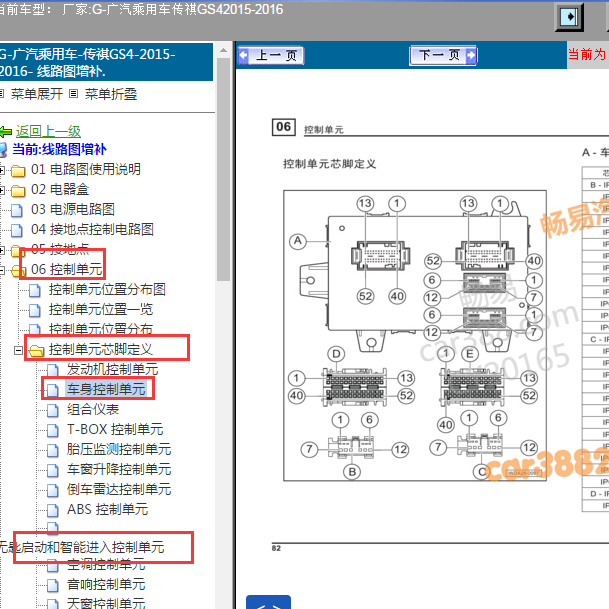The height and width of the screenshot is (609, 609).
Task: Click the folder icon beside 01 电路图使用说明
Action: point(18,171)
